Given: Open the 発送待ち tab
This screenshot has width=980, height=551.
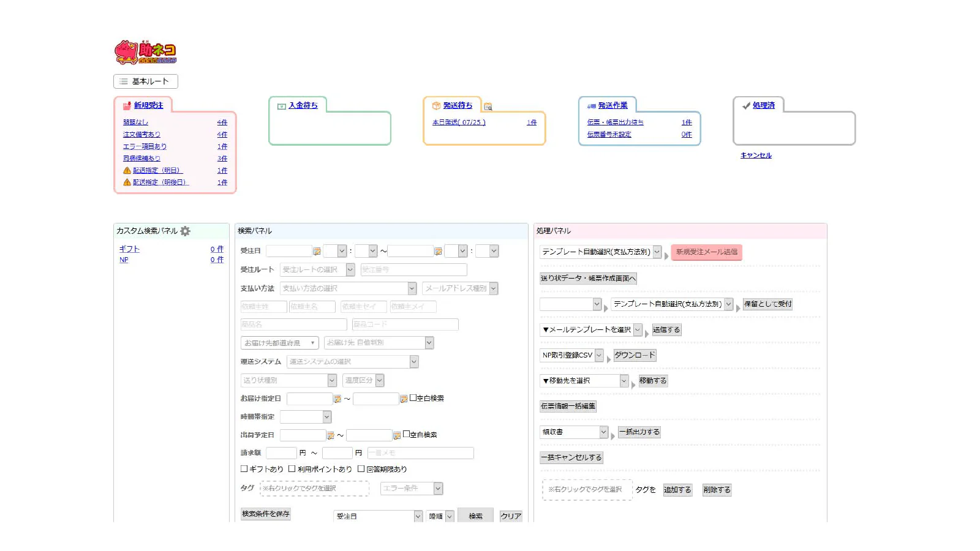Looking at the screenshot, I should click(x=458, y=105).
